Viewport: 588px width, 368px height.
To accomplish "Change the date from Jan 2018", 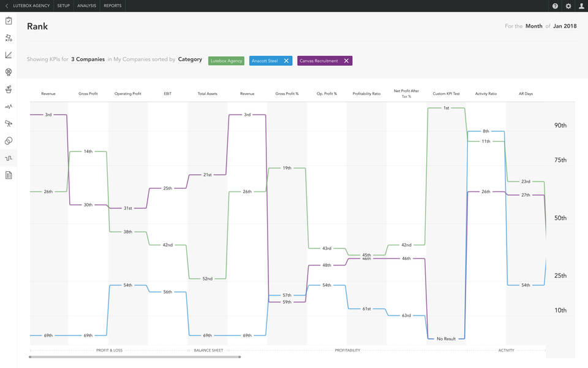I will pyautogui.click(x=565, y=26).
